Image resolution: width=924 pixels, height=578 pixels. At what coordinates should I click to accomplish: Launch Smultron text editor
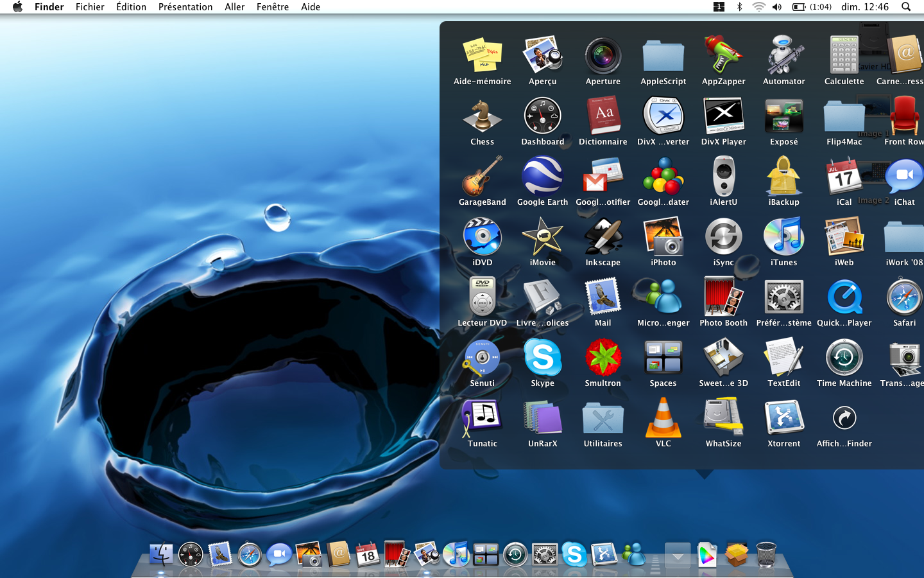603,358
